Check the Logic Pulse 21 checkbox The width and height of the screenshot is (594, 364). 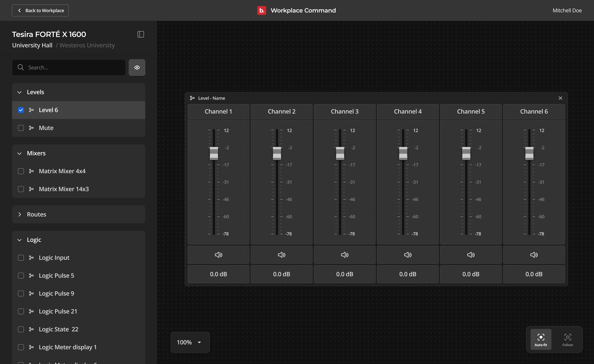pyautogui.click(x=21, y=311)
